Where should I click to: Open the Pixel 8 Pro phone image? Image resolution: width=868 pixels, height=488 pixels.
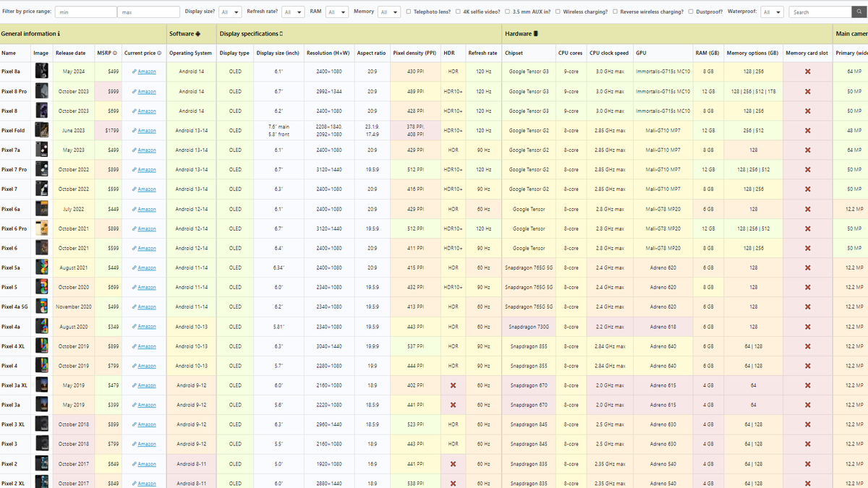pyautogui.click(x=41, y=90)
